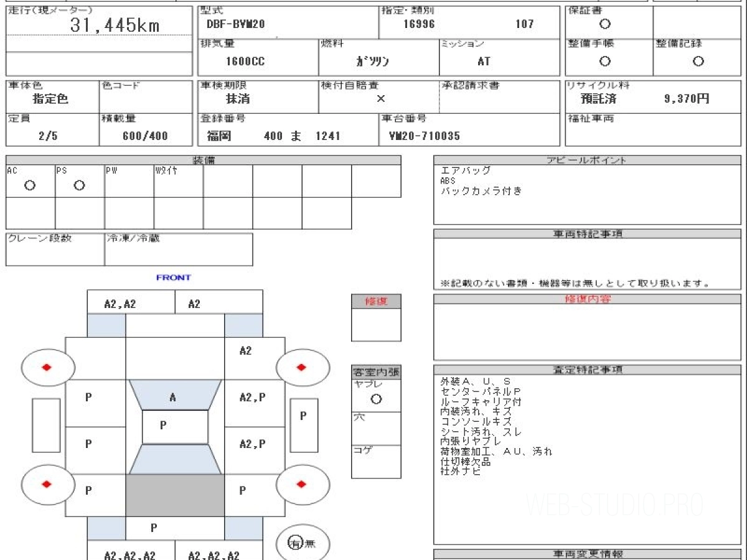Select the line 外装A、U、S
The height and width of the screenshot is (560, 747).
[476, 382]
